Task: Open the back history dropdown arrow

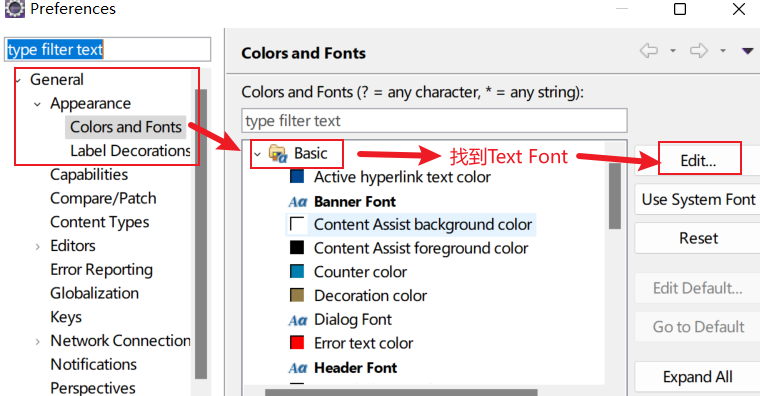Action: 673,51
